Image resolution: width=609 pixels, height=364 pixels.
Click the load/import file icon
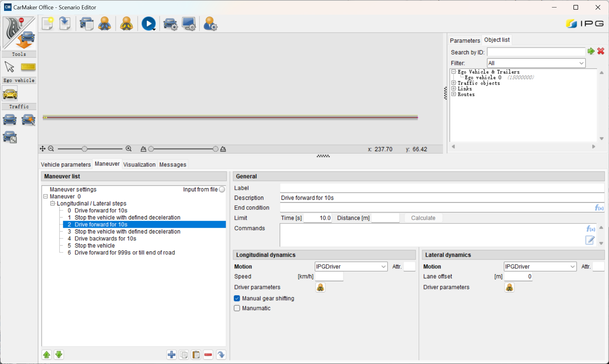click(65, 24)
